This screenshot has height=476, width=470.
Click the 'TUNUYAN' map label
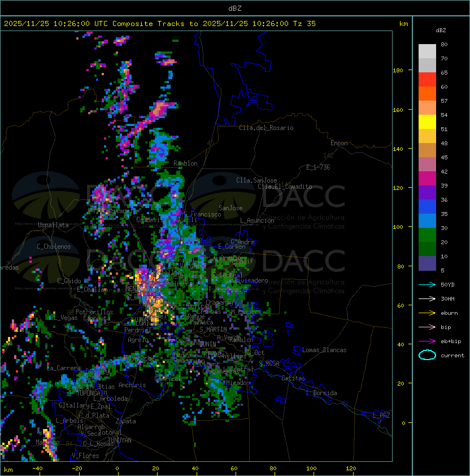pos(120,440)
